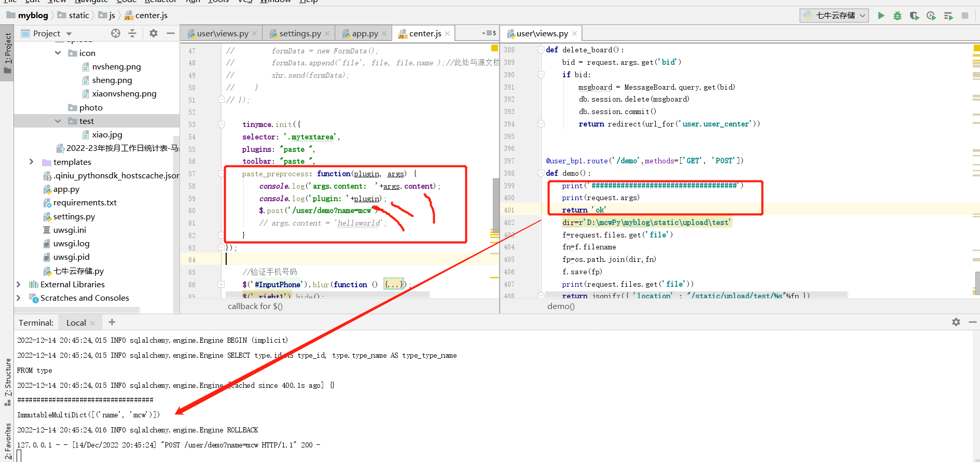The width and height of the screenshot is (980, 462).
Task: Hide the Project panel with the minus icon
Action: point(170,33)
